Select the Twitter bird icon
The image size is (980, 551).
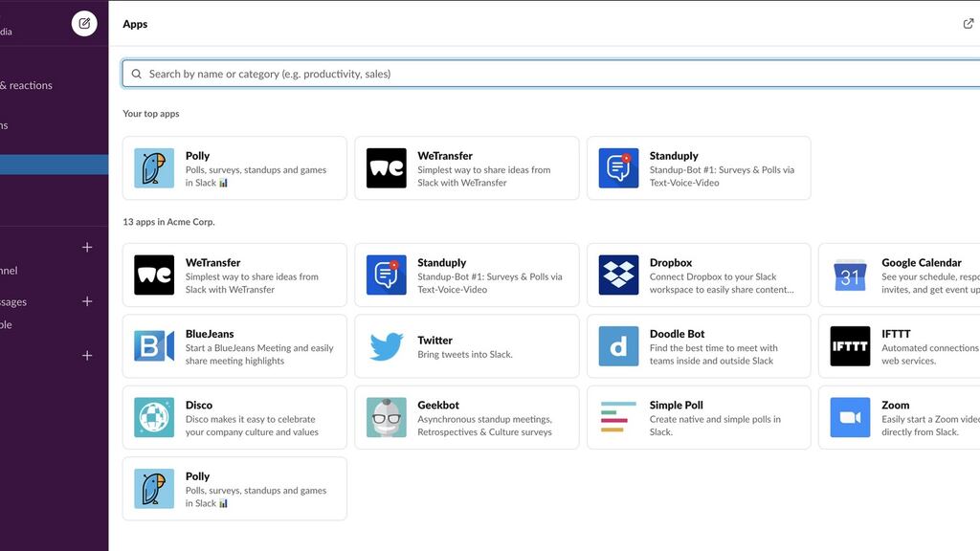pyautogui.click(x=386, y=346)
